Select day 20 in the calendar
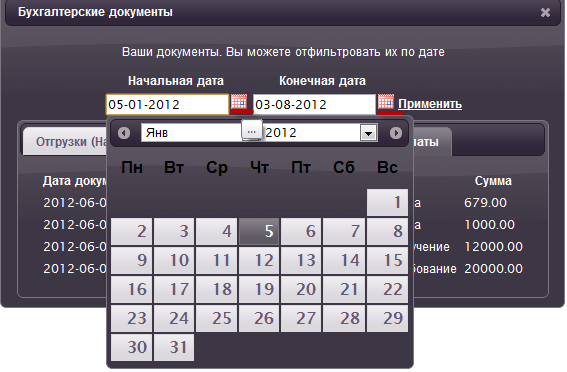This screenshot has height=372, width=567. (301, 289)
